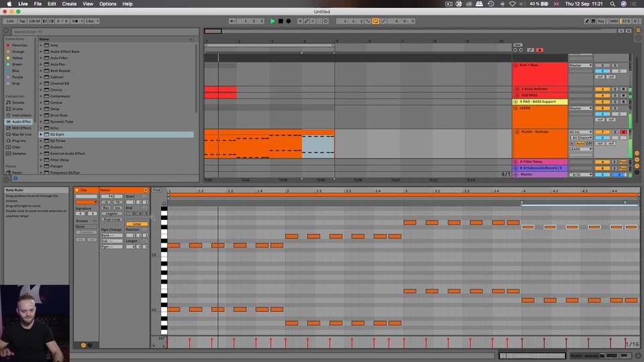Screen dimensions: 644x362
Task: Select Echo in the browser list
Action: point(54,128)
